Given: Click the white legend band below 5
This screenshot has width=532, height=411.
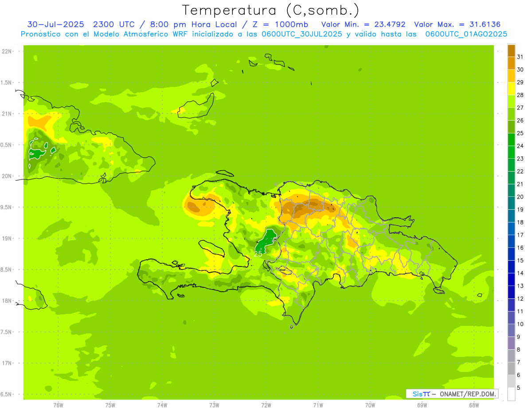Looking at the screenshot, I should point(511,394).
